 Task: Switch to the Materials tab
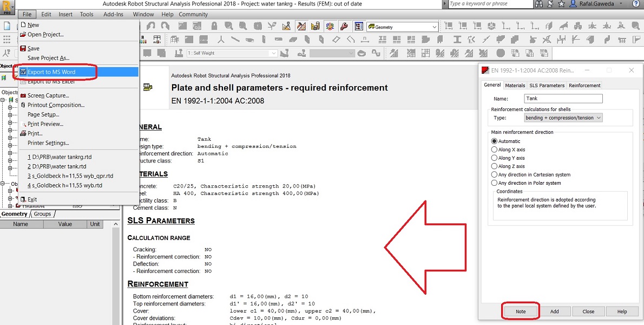coord(515,86)
